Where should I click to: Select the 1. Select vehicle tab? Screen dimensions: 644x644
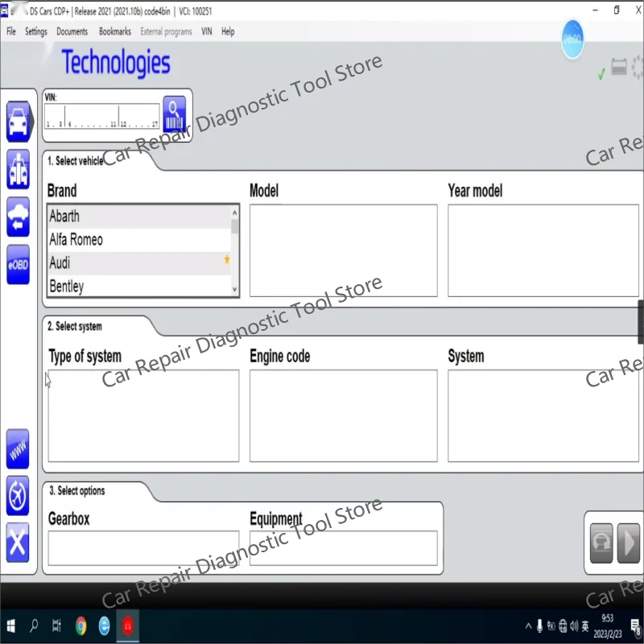tap(76, 161)
